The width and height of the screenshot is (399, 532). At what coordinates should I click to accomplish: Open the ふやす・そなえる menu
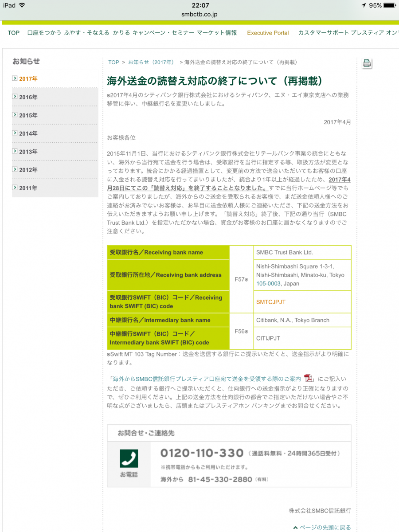pos(87,33)
